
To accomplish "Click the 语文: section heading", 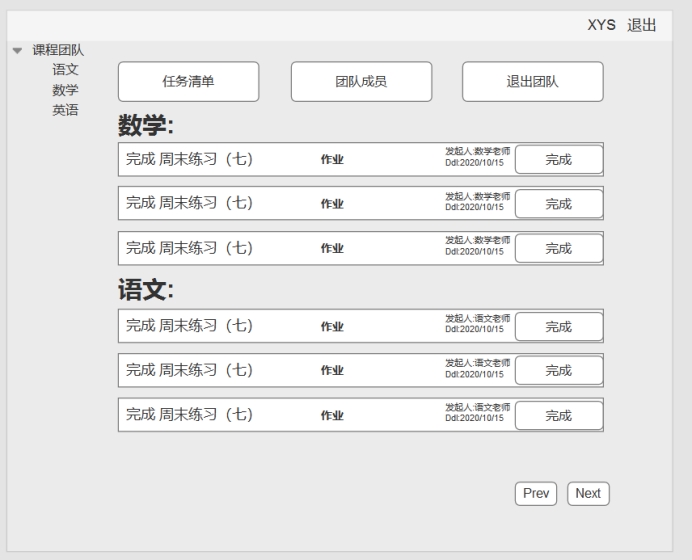I will point(146,290).
